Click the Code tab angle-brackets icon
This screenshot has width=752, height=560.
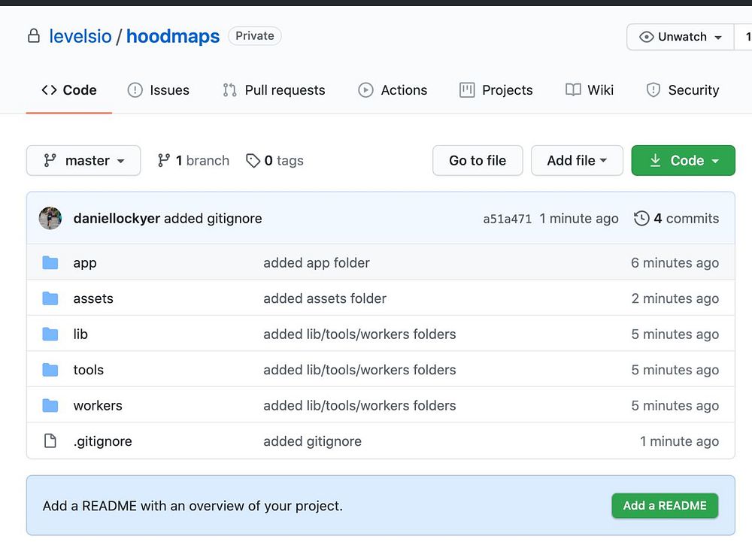50,90
